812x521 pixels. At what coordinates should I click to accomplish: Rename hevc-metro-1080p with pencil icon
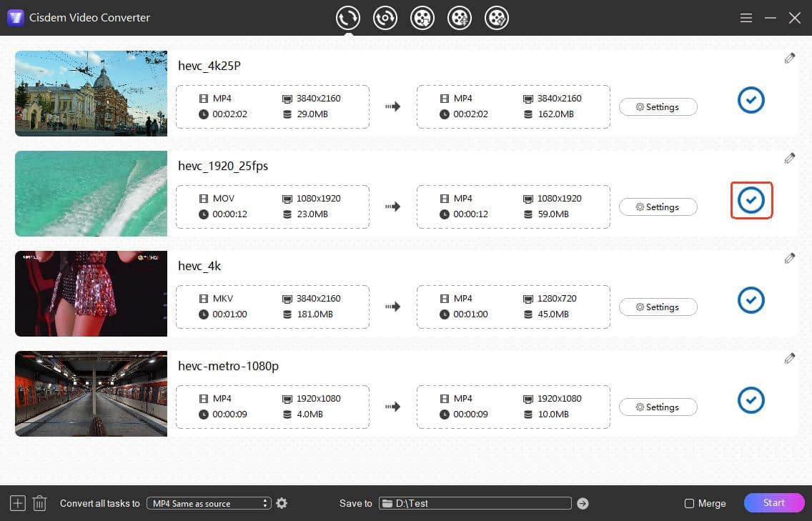click(789, 358)
